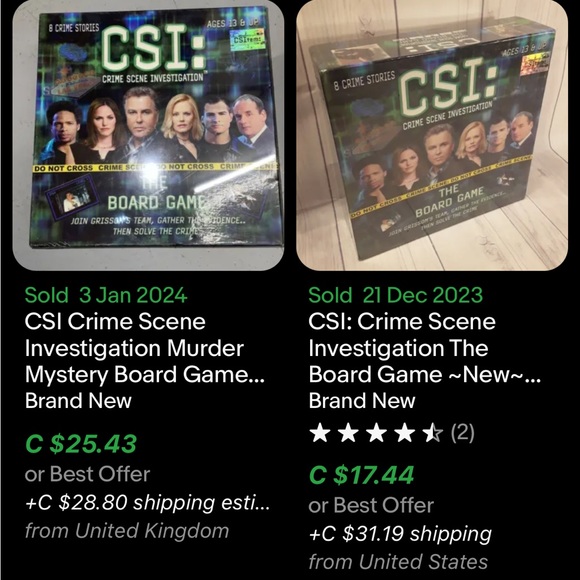Click the 'Sold 3 Jan 2024' label
Viewport: 580px width, 580px height.
click(106, 295)
